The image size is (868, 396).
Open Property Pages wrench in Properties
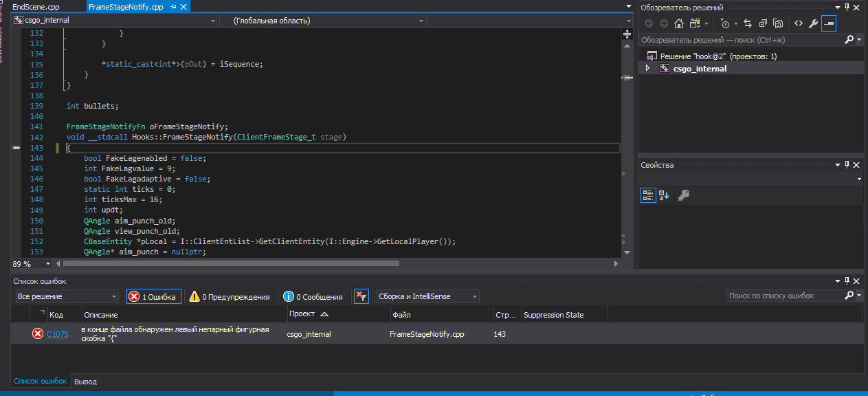pos(683,195)
